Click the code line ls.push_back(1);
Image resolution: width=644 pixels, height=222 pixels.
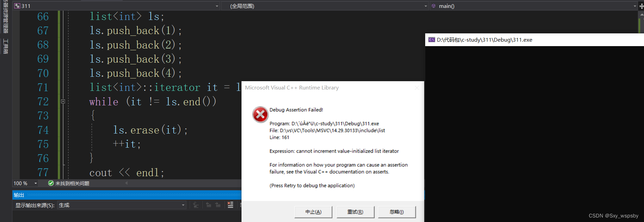pos(135,31)
